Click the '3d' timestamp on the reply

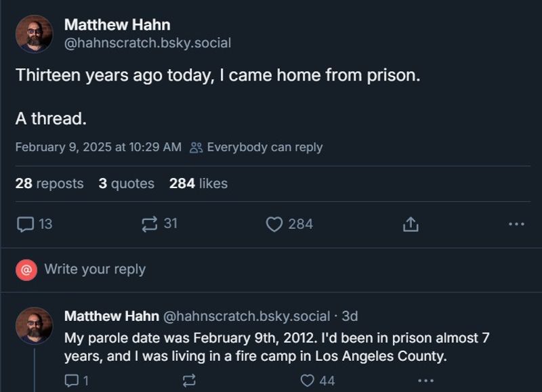[350, 316]
